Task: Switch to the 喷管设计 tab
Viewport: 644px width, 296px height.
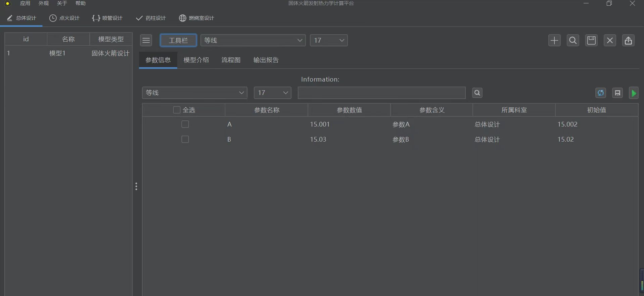Action: click(107, 18)
